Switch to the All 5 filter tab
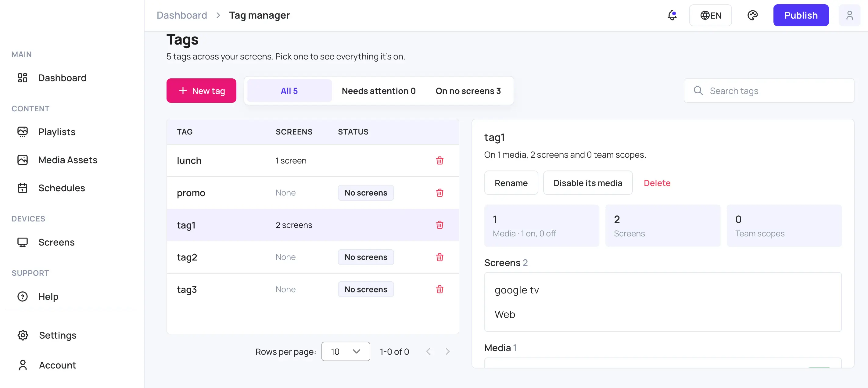 tap(289, 91)
